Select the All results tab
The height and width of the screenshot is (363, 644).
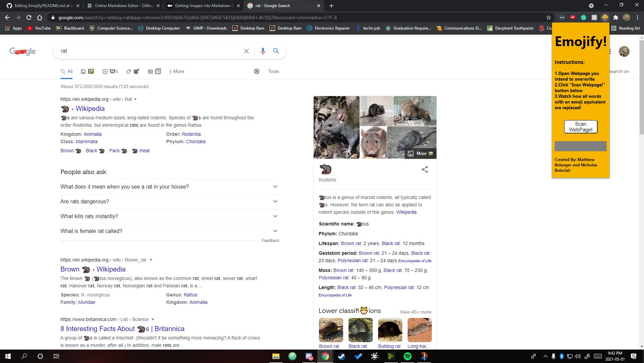(66, 71)
